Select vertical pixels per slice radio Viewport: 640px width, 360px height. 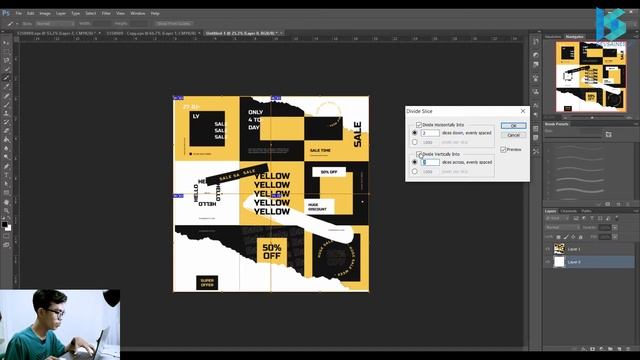click(x=415, y=171)
